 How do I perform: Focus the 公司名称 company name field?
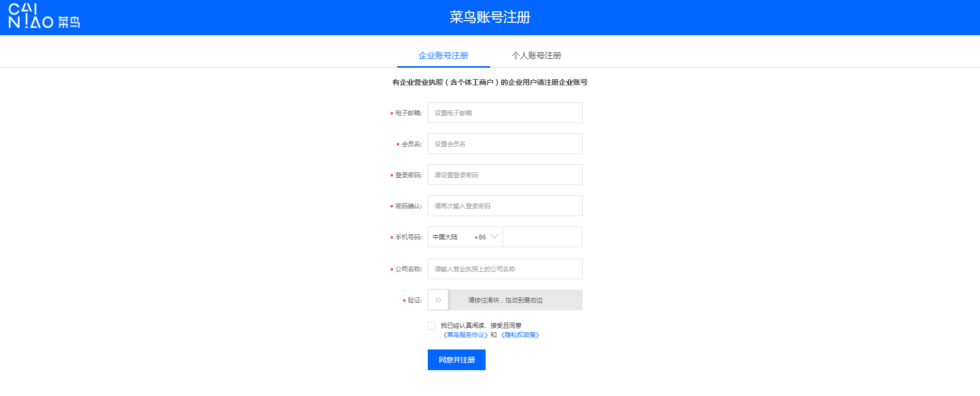(x=505, y=269)
